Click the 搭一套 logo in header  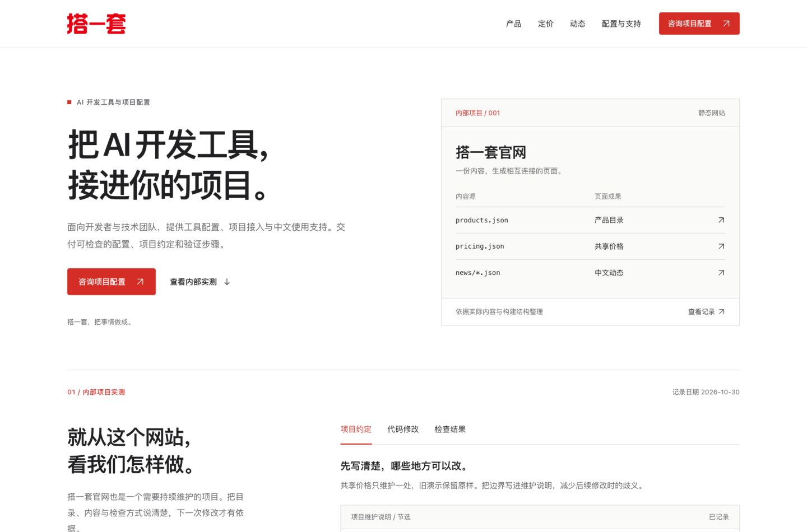click(x=96, y=24)
